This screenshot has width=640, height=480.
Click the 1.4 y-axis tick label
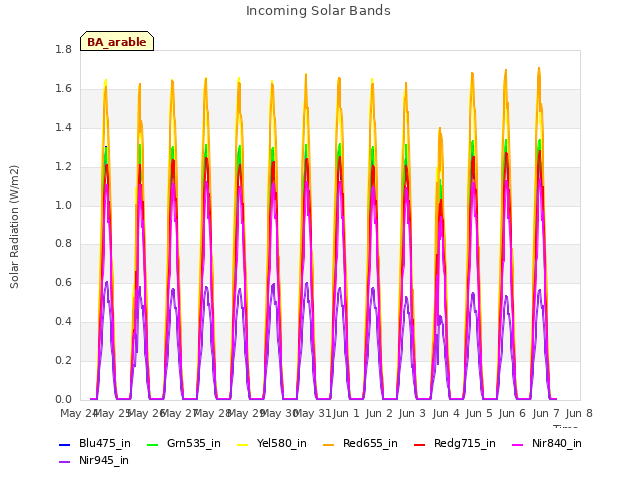tap(63, 127)
